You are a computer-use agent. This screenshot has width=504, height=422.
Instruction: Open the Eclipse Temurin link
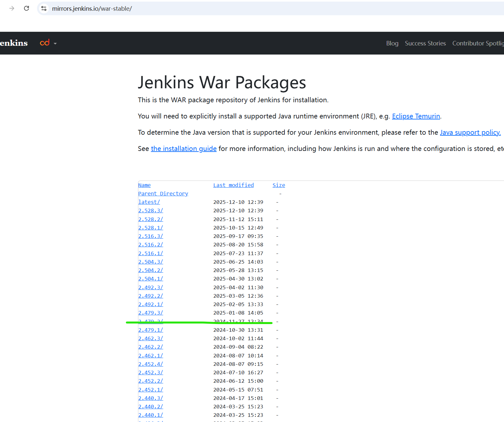click(x=416, y=116)
